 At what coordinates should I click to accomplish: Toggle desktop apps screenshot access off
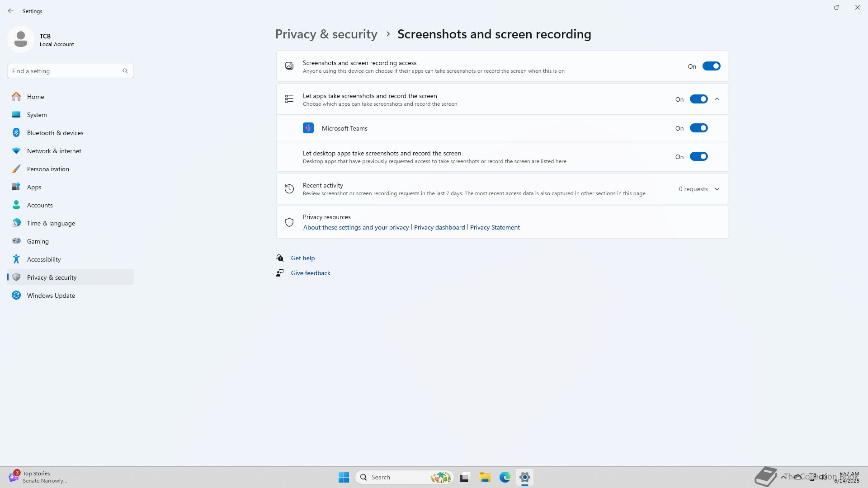698,157
